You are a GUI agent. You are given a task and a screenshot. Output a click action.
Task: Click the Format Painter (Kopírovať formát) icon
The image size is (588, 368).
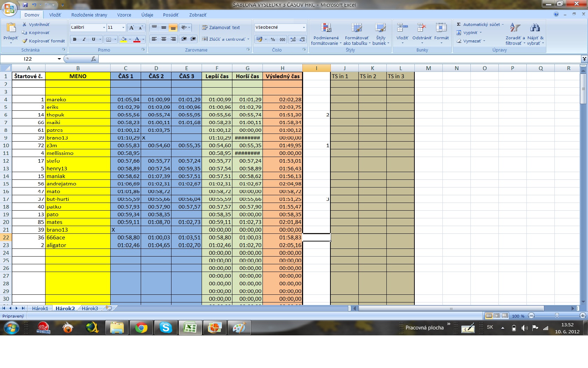[24, 41]
